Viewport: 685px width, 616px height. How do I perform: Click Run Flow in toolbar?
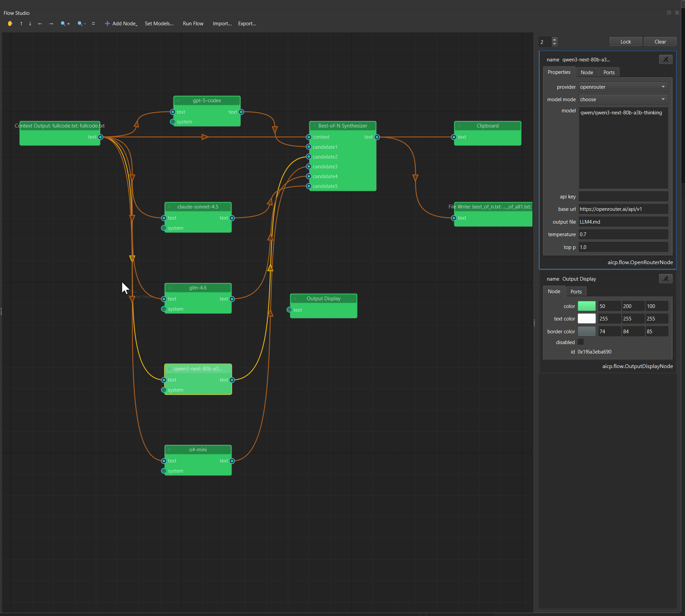click(193, 23)
